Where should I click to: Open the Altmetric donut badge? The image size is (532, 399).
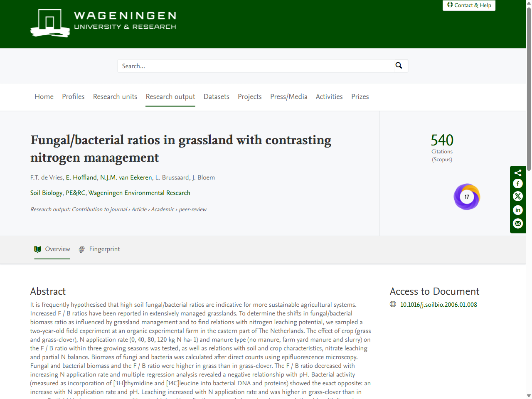tap(467, 197)
